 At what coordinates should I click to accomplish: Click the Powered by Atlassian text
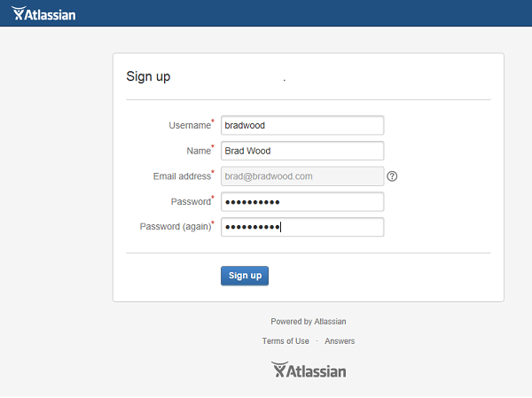click(x=308, y=322)
